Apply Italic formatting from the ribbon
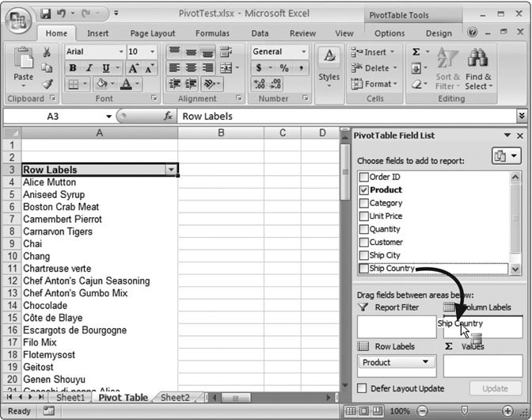The height and width of the screenshot is (420, 532). tap(89, 68)
